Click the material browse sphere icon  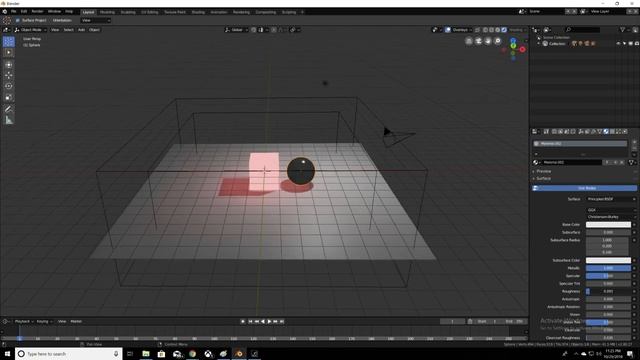536,162
